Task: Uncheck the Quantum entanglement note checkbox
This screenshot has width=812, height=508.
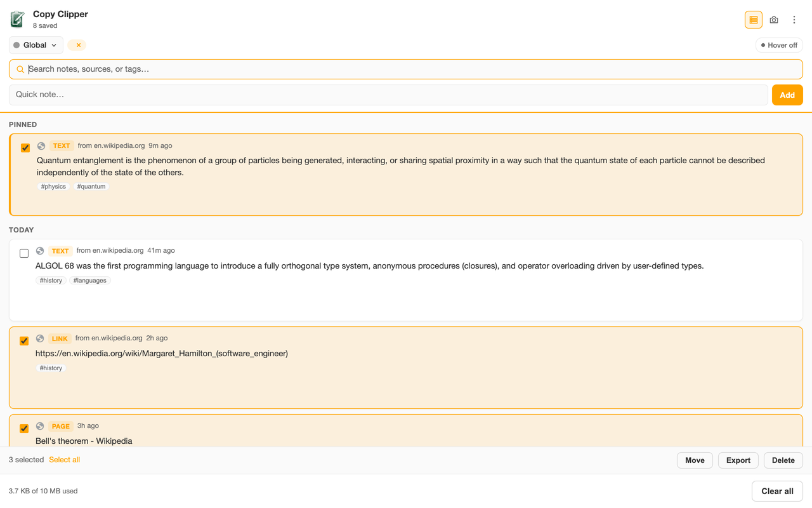Action: coord(25,148)
